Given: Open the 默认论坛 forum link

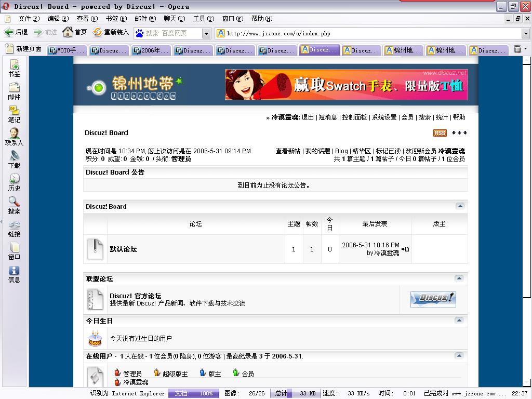Looking at the screenshot, I should 123,249.
